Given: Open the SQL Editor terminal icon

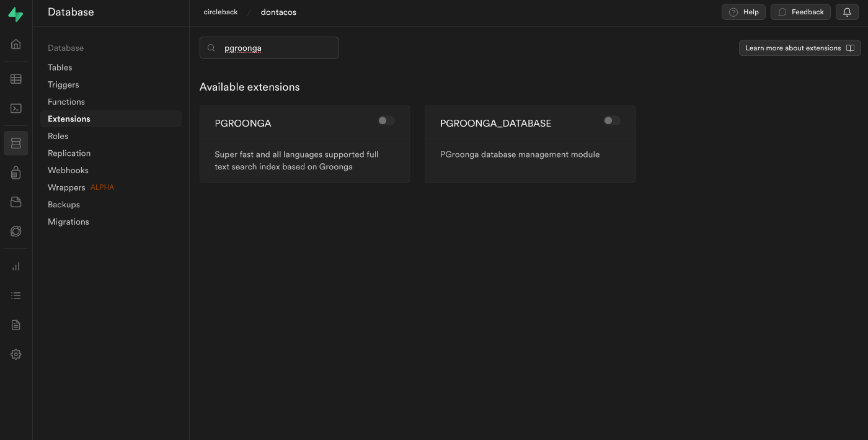Looking at the screenshot, I should click(x=16, y=108).
